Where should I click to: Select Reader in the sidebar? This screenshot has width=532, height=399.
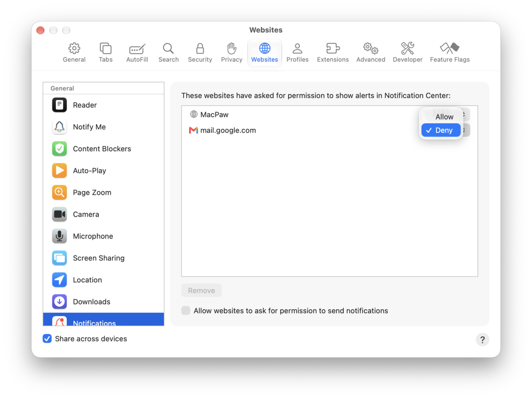[104, 105]
